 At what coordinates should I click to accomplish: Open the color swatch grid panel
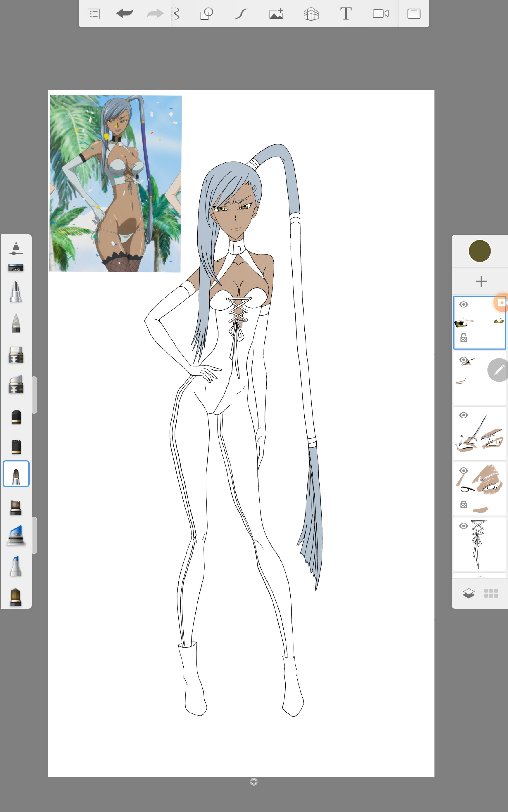click(491, 593)
